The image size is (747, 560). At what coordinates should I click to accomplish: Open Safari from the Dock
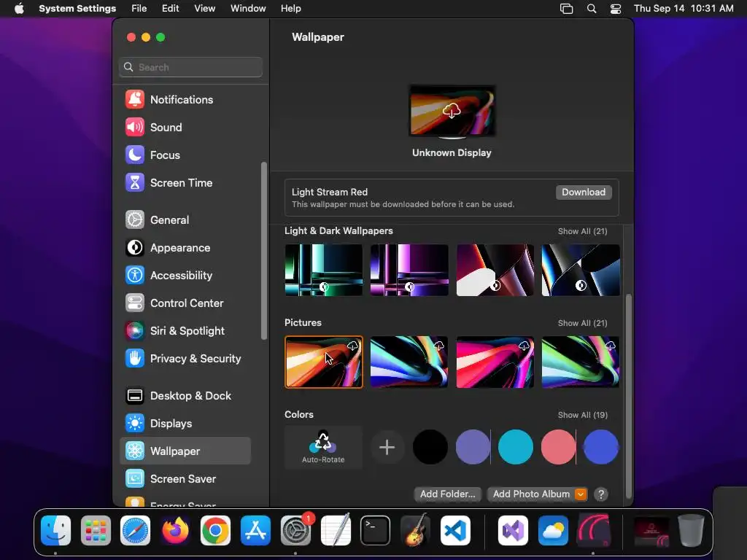tap(135, 530)
